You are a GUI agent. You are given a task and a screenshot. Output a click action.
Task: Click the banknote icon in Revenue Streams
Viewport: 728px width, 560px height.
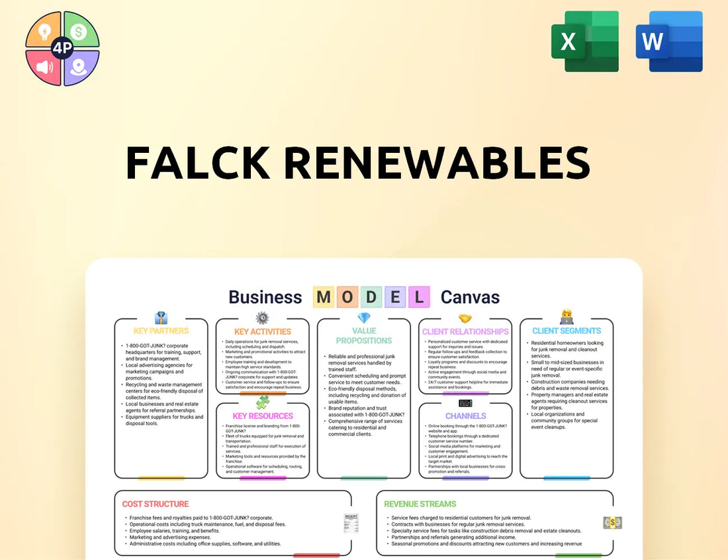click(612, 523)
